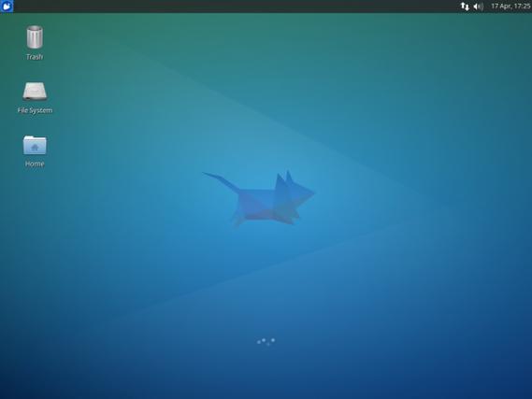Select the File System drive icon
This screenshot has width=532, height=399.
pos(35,92)
